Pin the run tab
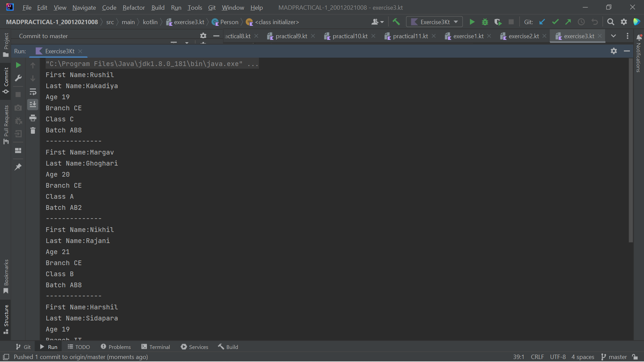644x362 pixels. point(18,167)
